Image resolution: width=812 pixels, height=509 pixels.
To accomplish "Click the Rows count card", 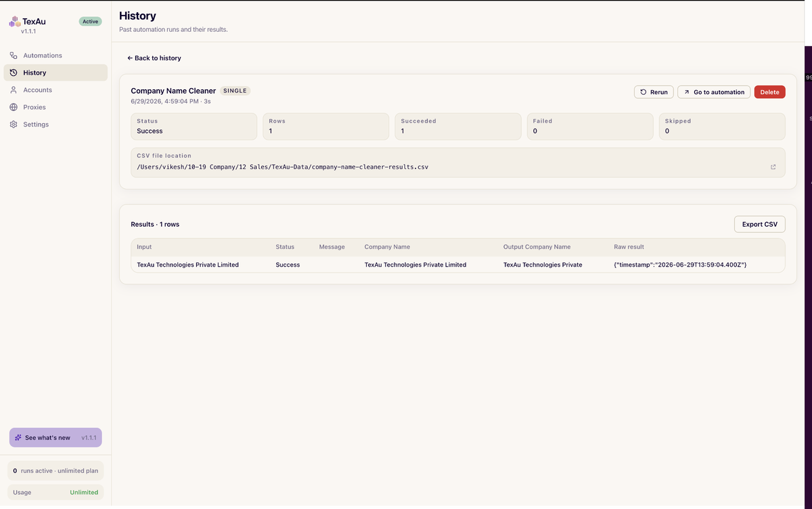I will coord(326,127).
